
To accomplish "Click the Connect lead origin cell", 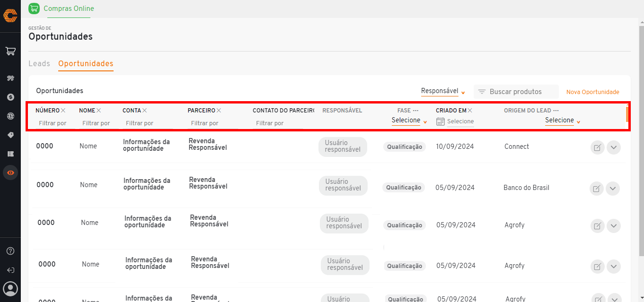I will 517,147.
